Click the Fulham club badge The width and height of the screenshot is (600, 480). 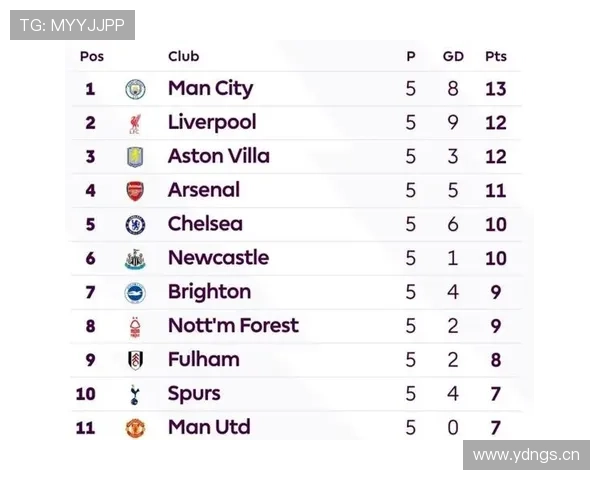135,361
